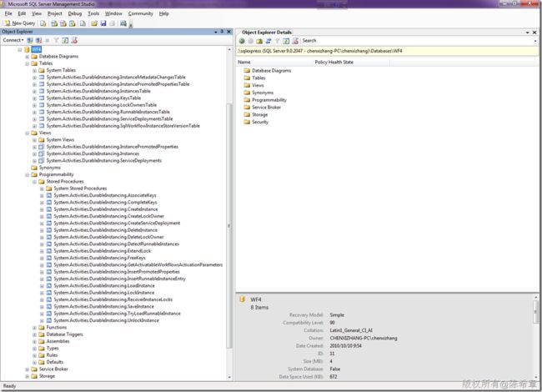Click the Refresh icon in Object Explorer toolbar
This screenshot has height=392, width=542.
(x=65, y=40)
